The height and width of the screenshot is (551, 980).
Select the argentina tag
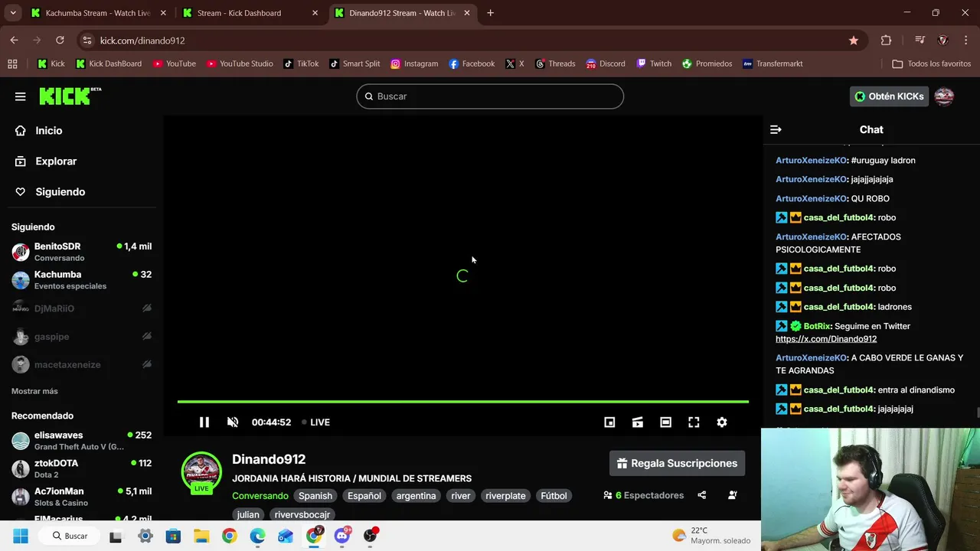pyautogui.click(x=416, y=496)
